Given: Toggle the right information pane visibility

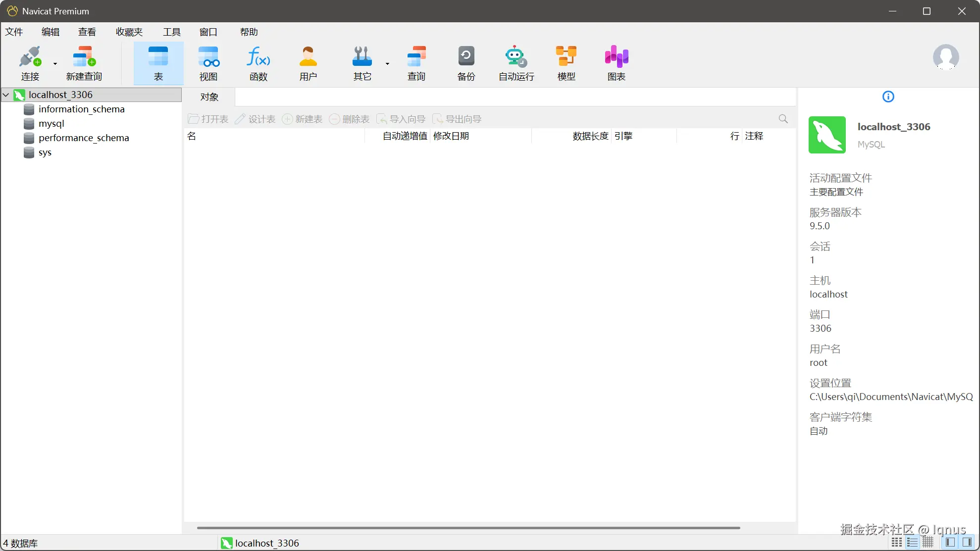Looking at the screenshot, I should tap(967, 542).
